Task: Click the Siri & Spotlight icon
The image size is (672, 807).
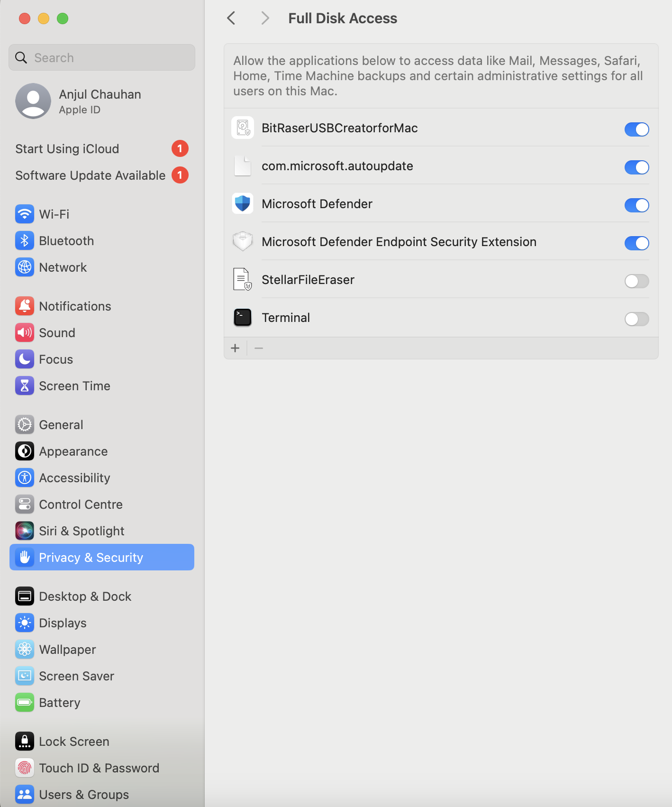Action: 25,531
